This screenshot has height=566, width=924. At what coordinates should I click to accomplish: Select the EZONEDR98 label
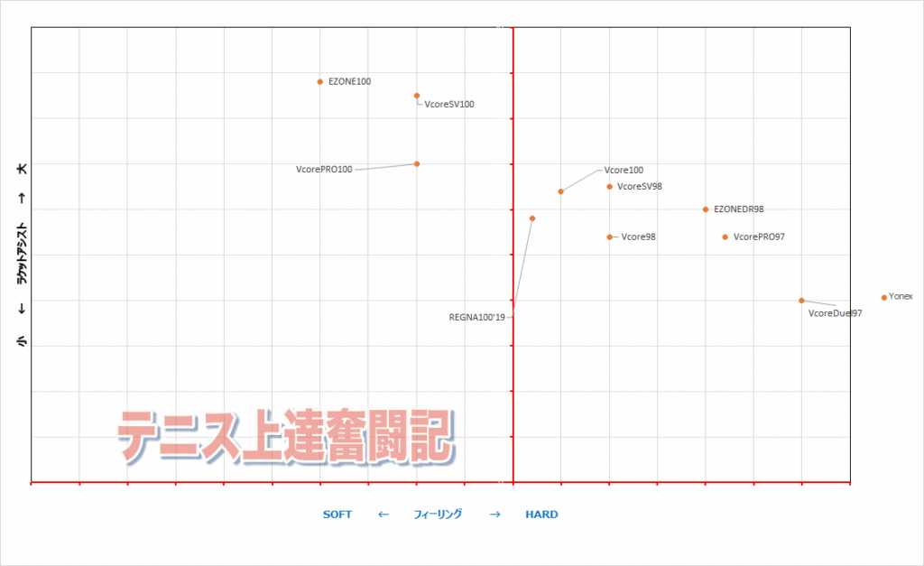pyautogui.click(x=738, y=209)
